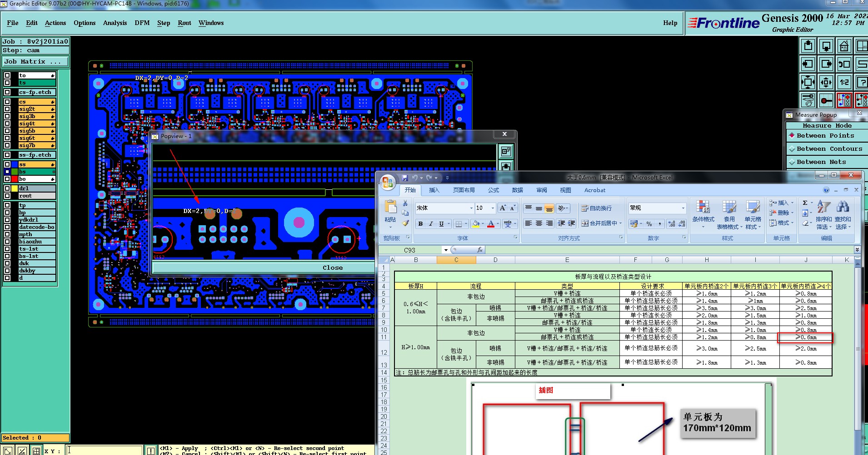Click the Format Painter brush icon in Excel

point(405,223)
